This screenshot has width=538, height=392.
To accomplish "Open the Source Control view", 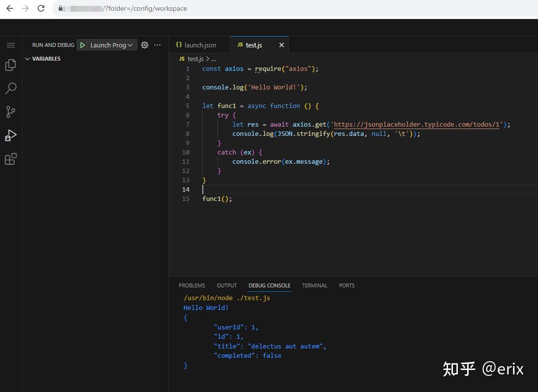I will click(x=11, y=111).
